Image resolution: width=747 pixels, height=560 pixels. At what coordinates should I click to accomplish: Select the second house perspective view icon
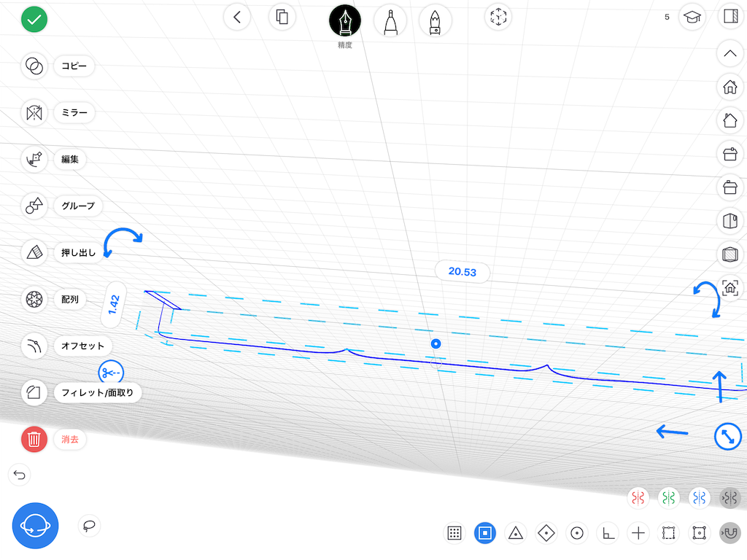(730, 120)
